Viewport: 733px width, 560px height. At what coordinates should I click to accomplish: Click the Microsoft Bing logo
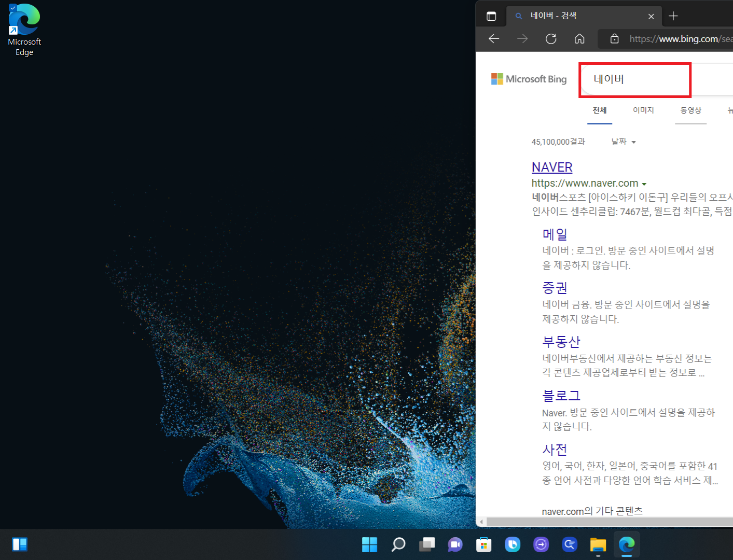[529, 79]
